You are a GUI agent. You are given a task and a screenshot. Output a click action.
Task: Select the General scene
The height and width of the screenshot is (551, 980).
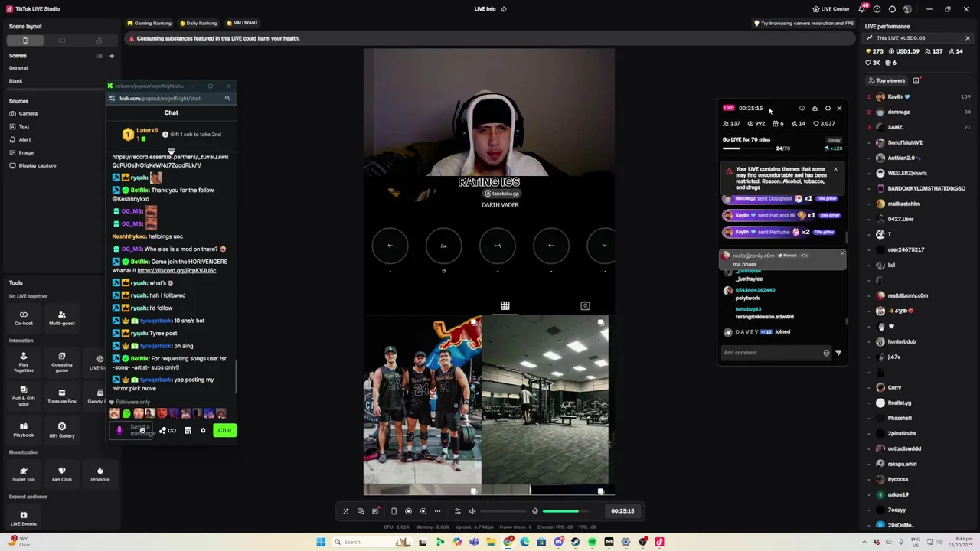pyautogui.click(x=18, y=68)
